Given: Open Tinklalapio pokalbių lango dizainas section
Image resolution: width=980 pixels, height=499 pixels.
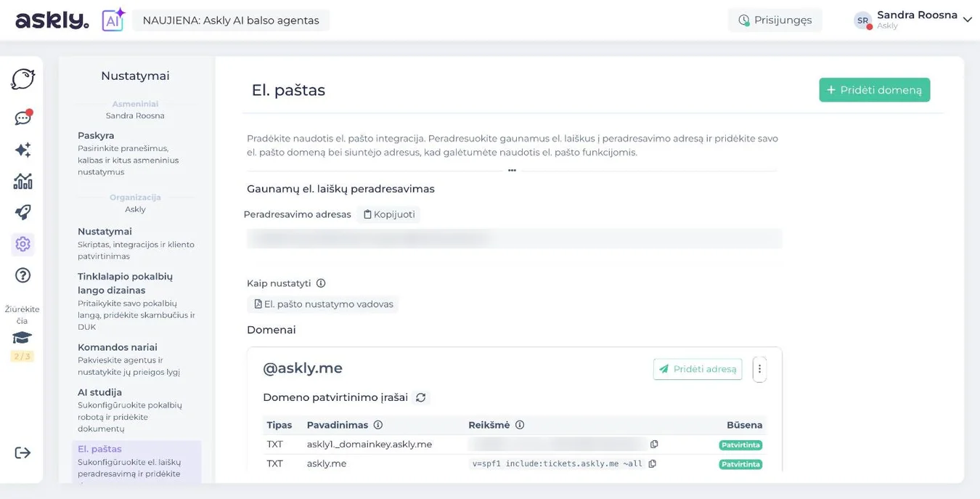Looking at the screenshot, I should tap(136, 301).
